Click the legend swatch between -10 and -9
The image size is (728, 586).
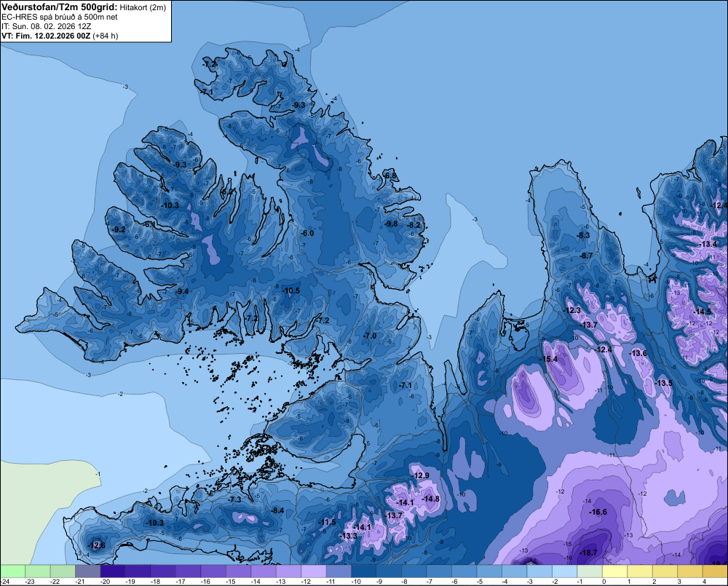click(x=363, y=571)
